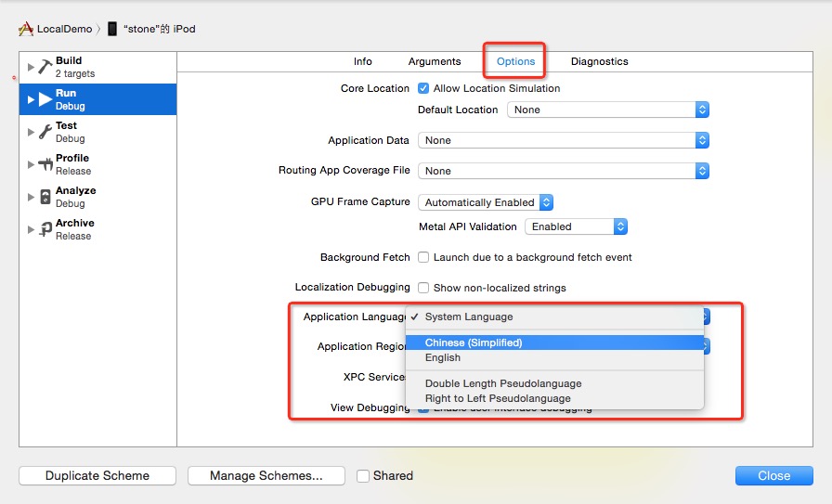The image size is (832, 504).
Task: Choose Double Length Pseudolanguage option
Action: coord(554,383)
